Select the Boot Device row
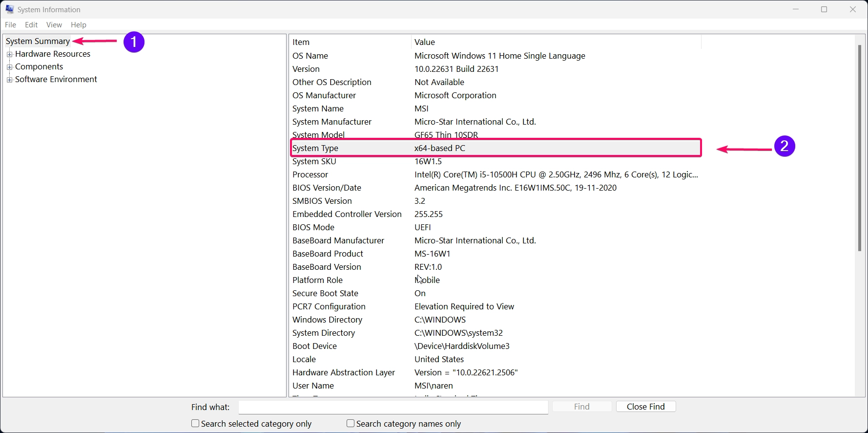Screen dimensions: 868x433 pos(496,346)
